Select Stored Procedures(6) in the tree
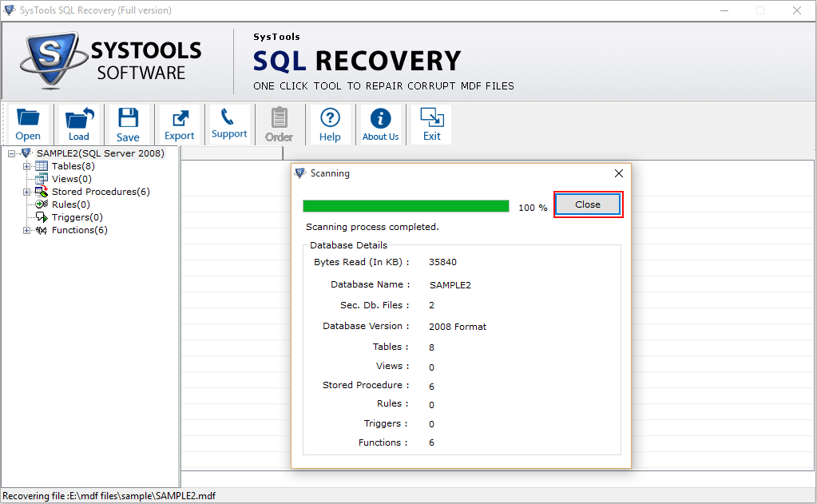The image size is (817, 504). 101,192
